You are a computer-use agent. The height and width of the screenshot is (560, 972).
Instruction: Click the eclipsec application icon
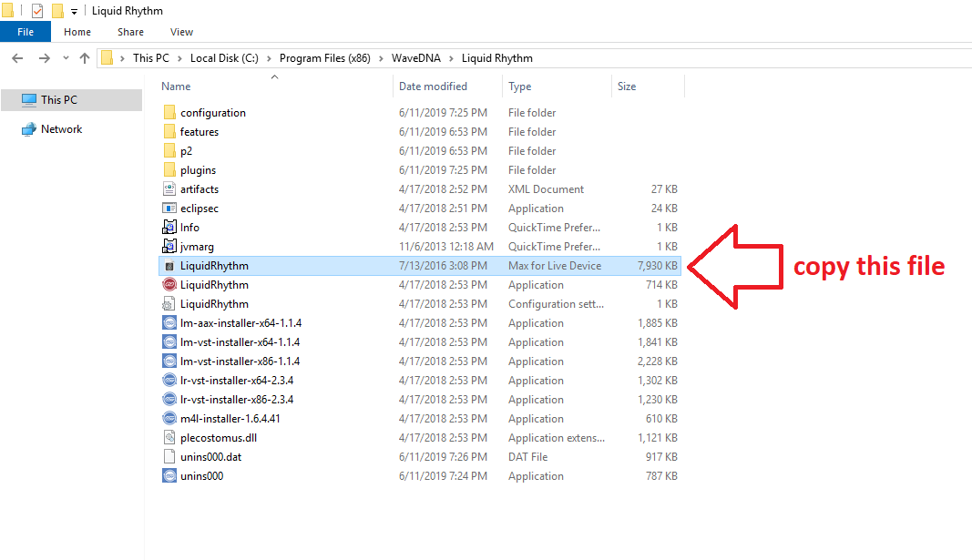pyautogui.click(x=169, y=209)
